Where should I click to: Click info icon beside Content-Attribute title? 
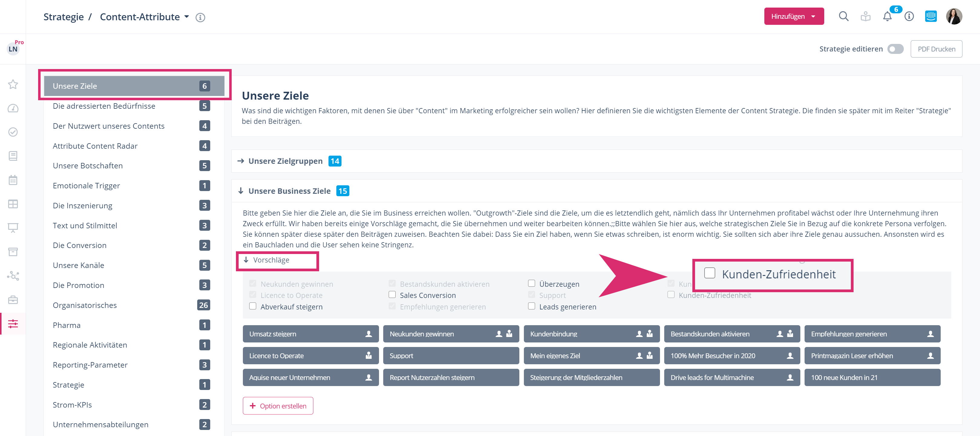coord(200,18)
